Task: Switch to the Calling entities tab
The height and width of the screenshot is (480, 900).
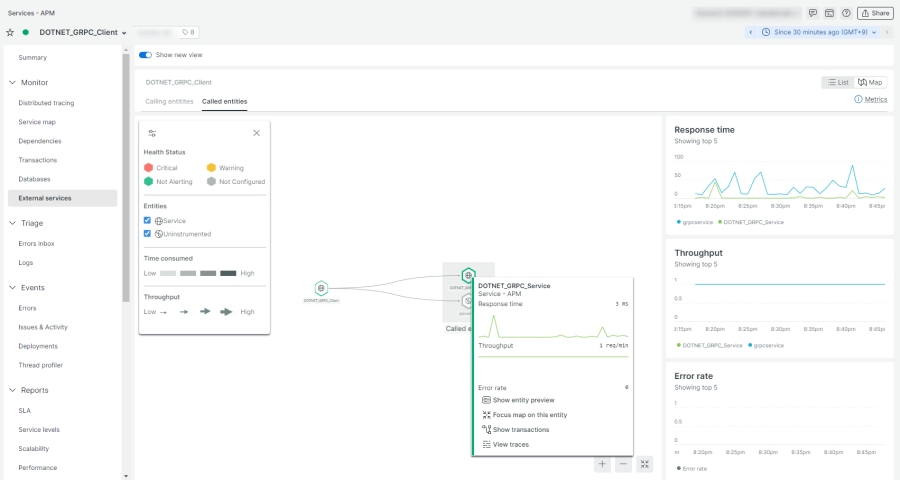Action: click(169, 101)
